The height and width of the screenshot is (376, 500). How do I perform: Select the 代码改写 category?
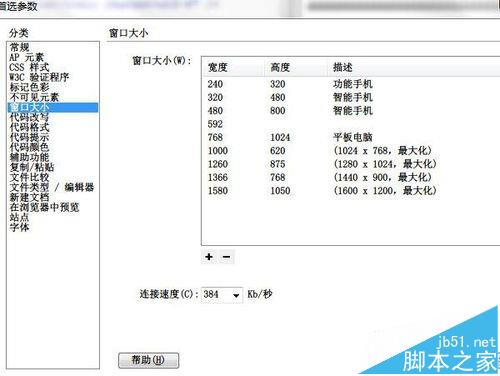(x=29, y=117)
